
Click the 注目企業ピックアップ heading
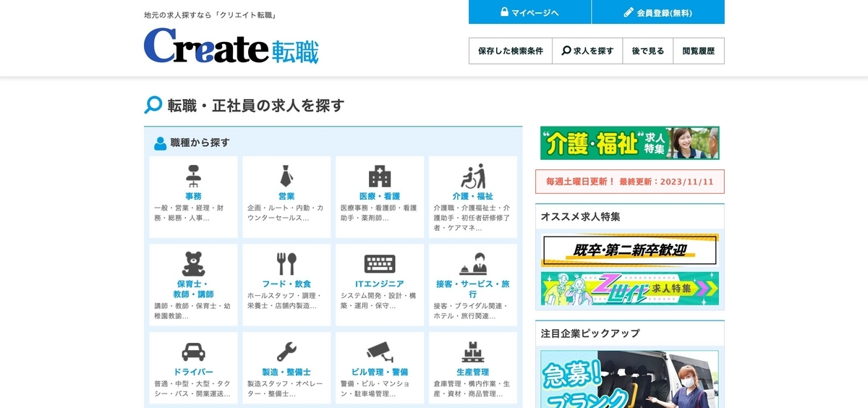(x=590, y=333)
